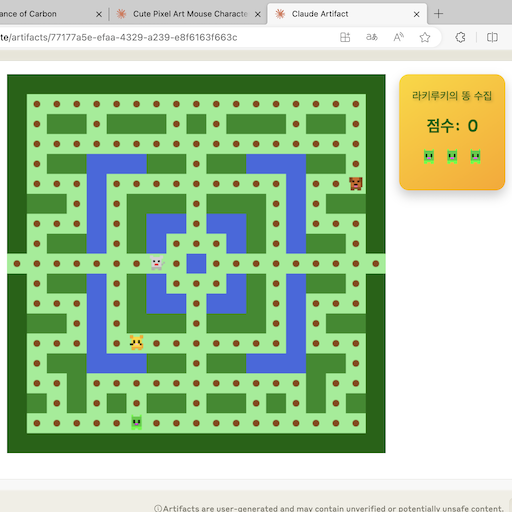Open a new browser tab
The width and height of the screenshot is (512, 512).
coord(439,14)
